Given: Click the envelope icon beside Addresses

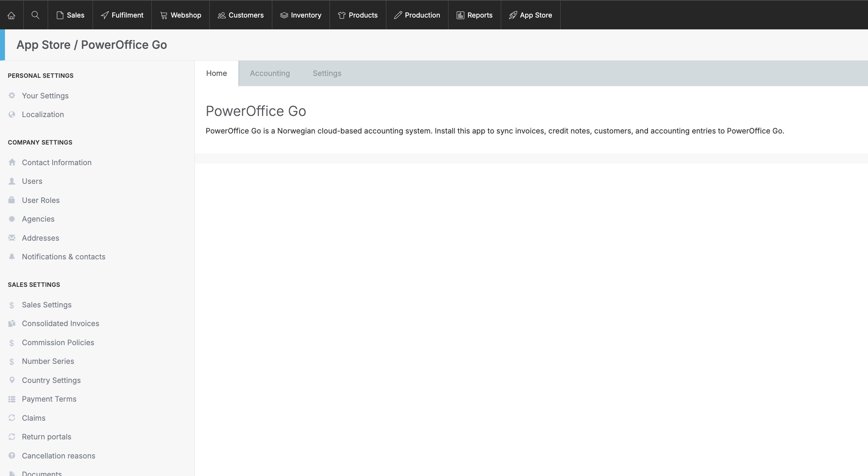Looking at the screenshot, I should point(12,238).
